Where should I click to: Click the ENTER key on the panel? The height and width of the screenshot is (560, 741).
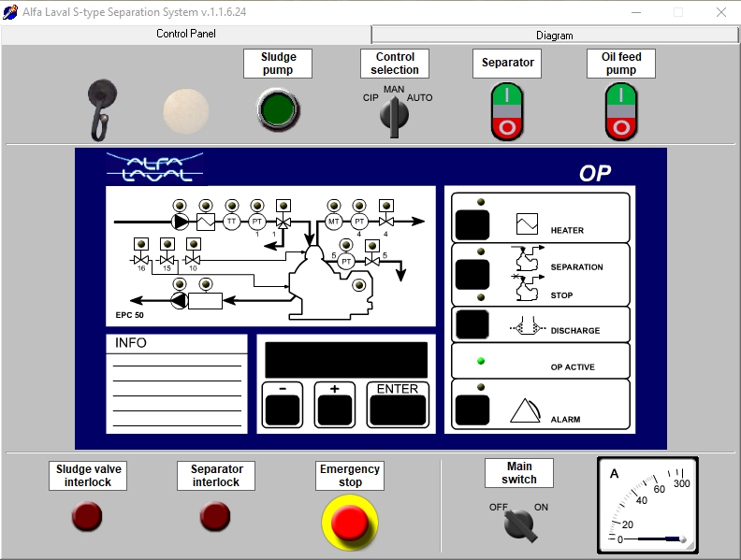click(398, 409)
